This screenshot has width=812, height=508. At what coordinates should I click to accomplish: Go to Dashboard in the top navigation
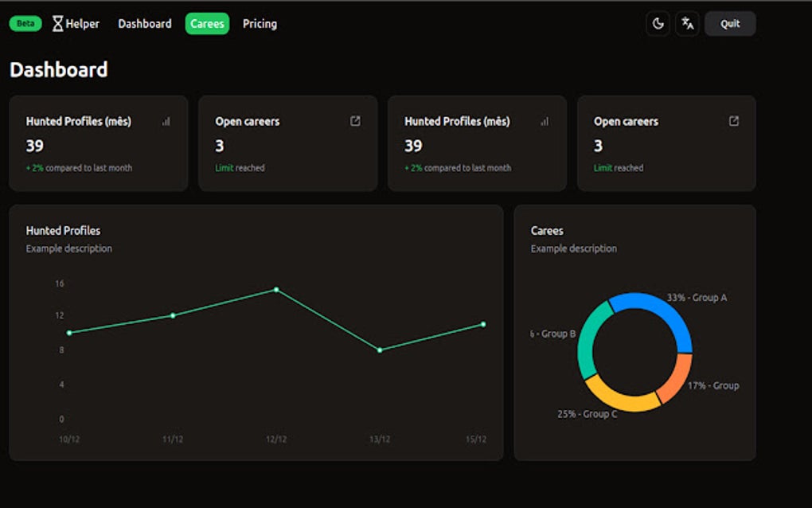click(x=144, y=24)
